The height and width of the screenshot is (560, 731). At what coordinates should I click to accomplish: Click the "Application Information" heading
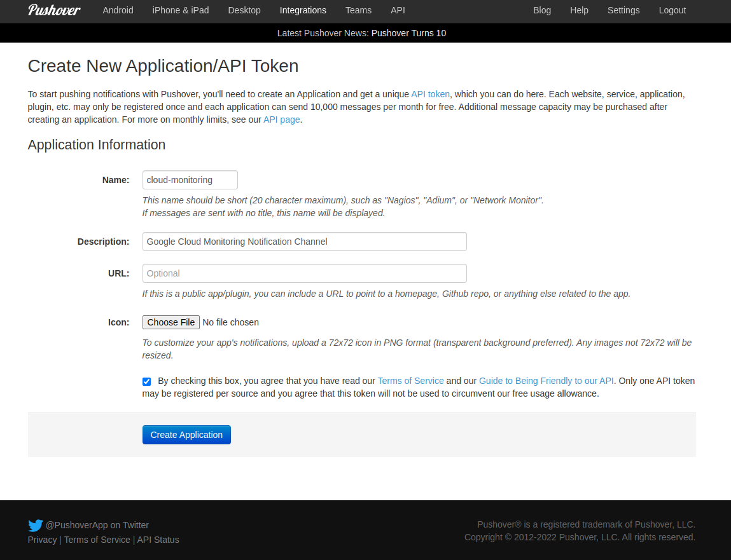97,145
